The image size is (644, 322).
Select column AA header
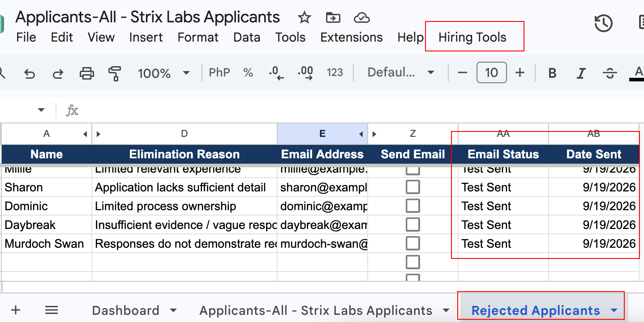[503, 133]
